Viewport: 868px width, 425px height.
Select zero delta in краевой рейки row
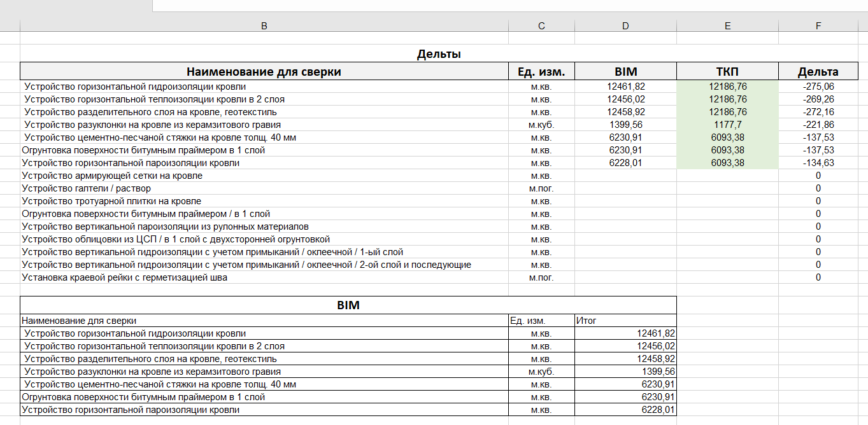point(818,277)
